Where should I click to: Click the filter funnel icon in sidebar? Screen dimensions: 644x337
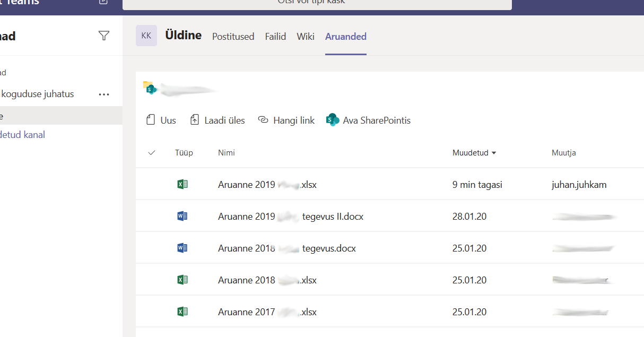104,36
